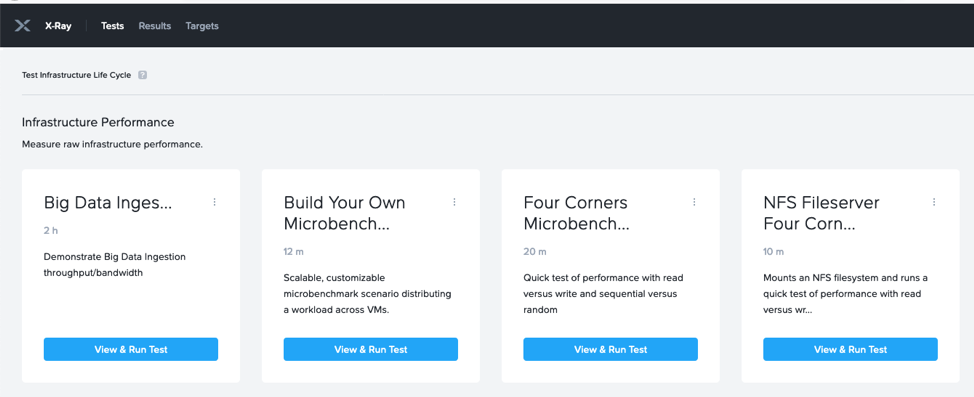The height and width of the screenshot is (397, 974).
Task: Open Build Your Own Microbenchmark options menu
Action: (454, 202)
